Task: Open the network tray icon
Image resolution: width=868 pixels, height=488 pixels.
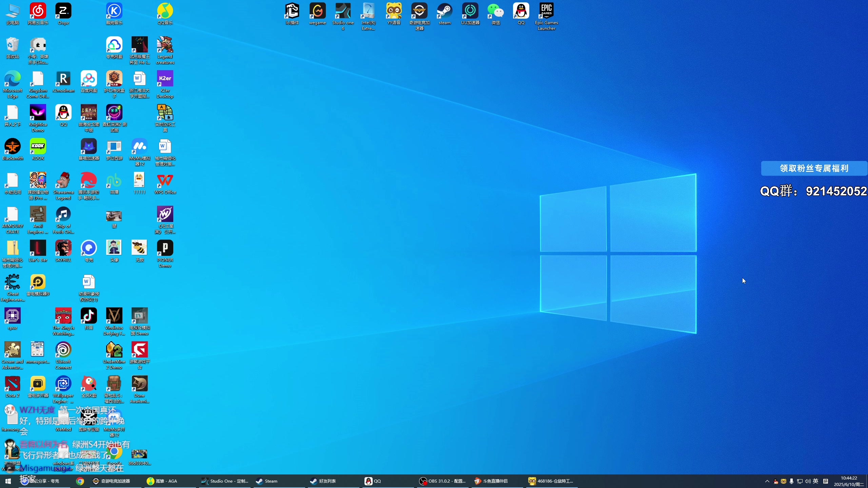Action: point(800,481)
